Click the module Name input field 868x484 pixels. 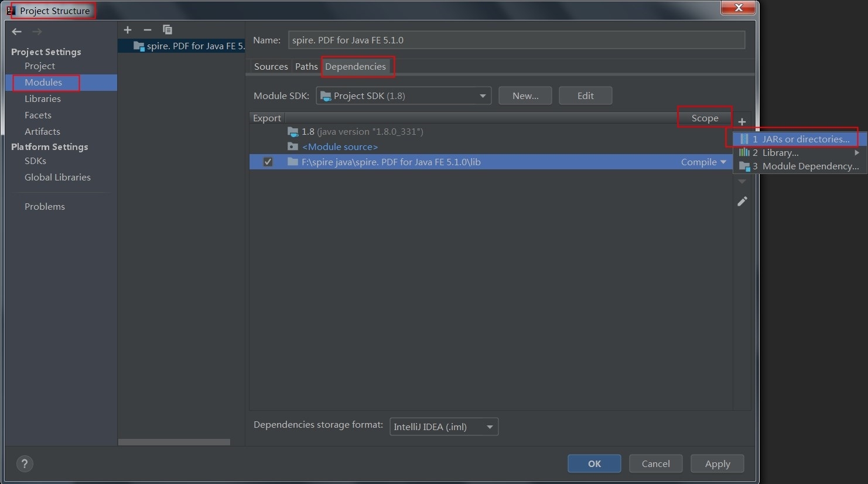(517, 40)
